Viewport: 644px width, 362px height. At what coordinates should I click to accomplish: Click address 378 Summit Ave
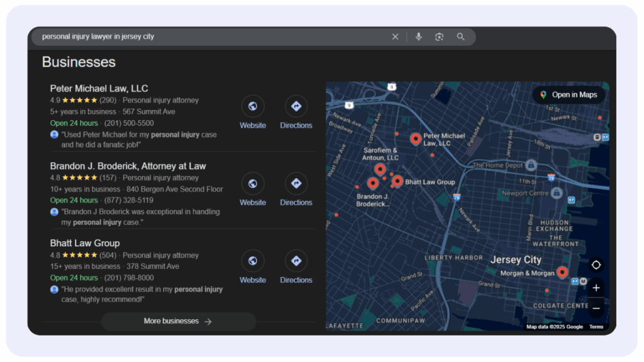click(153, 266)
